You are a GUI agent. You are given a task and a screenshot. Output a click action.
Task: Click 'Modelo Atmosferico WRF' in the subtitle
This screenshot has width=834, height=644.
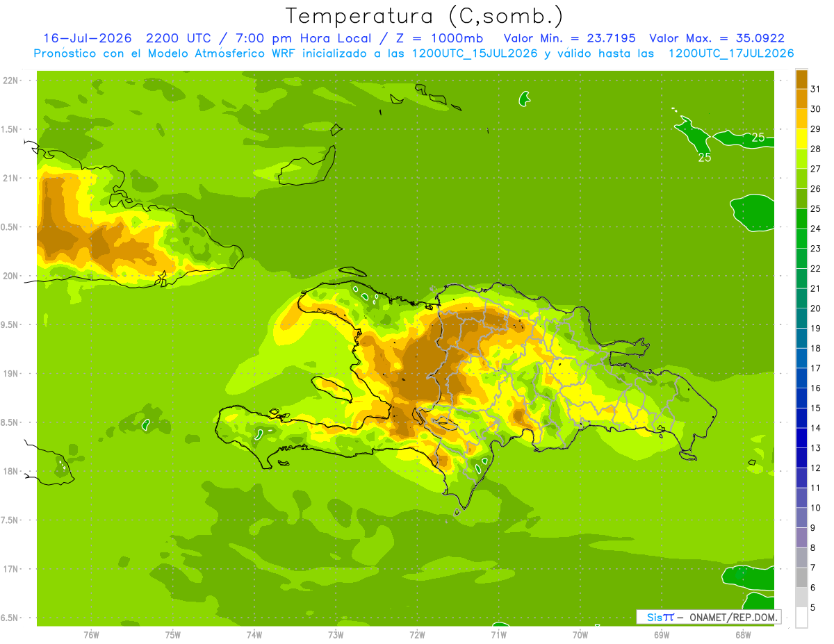(221, 53)
